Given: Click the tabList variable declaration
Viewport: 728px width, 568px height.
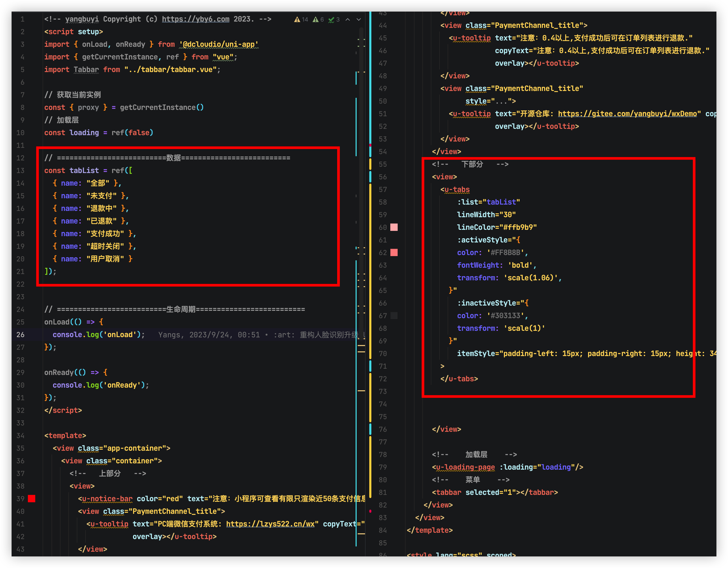Looking at the screenshot, I should [84, 171].
